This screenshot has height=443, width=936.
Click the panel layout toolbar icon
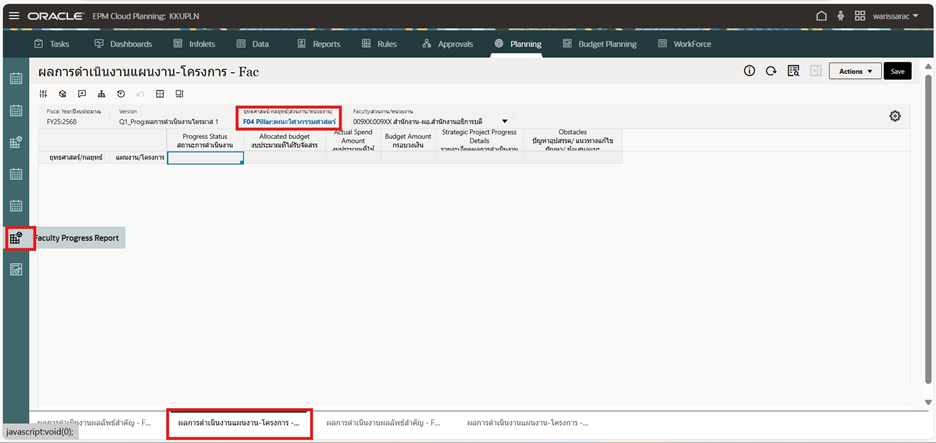[179, 94]
